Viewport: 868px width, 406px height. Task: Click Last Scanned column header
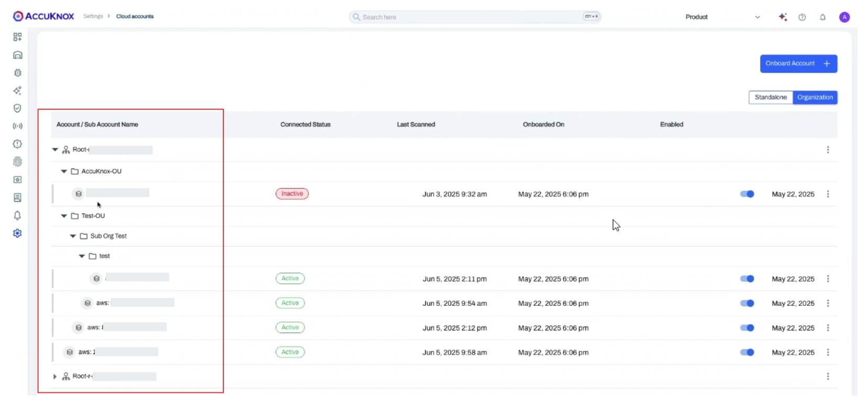click(416, 124)
